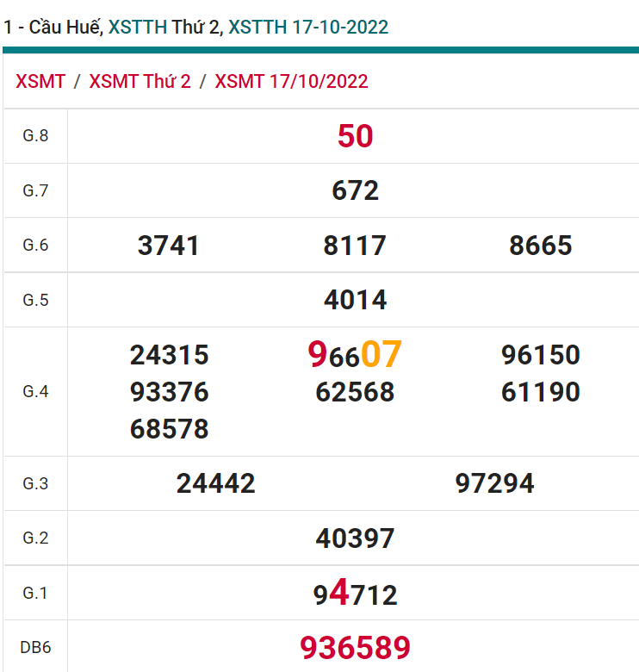
Task: Click the G.4 number 61190
Action: (x=541, y=392)
